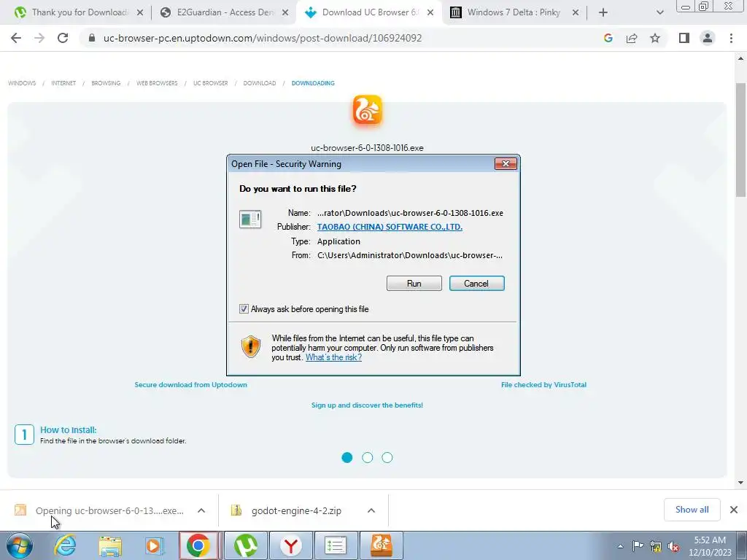
Task: Click the network tray icon
Action: pos(656,546)
